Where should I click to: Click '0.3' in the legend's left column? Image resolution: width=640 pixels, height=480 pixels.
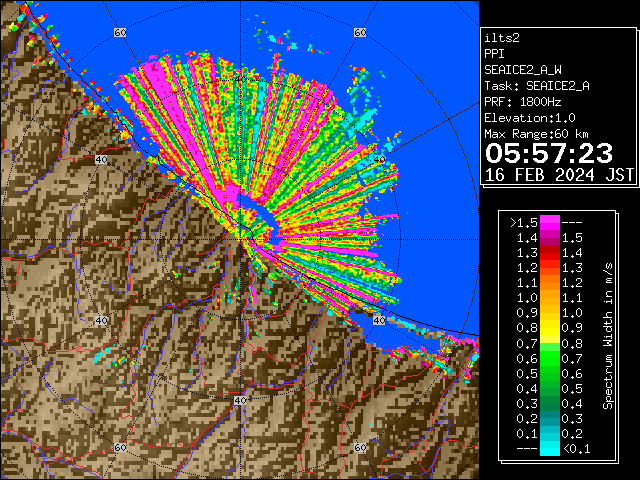527,404
